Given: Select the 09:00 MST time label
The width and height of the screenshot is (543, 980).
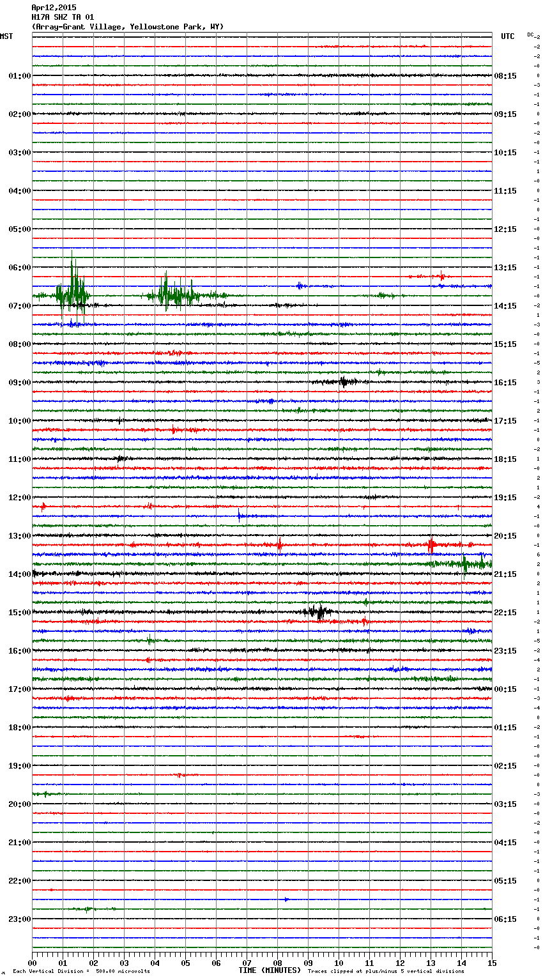Looking at the screenshot, I should tap(19, 383).
